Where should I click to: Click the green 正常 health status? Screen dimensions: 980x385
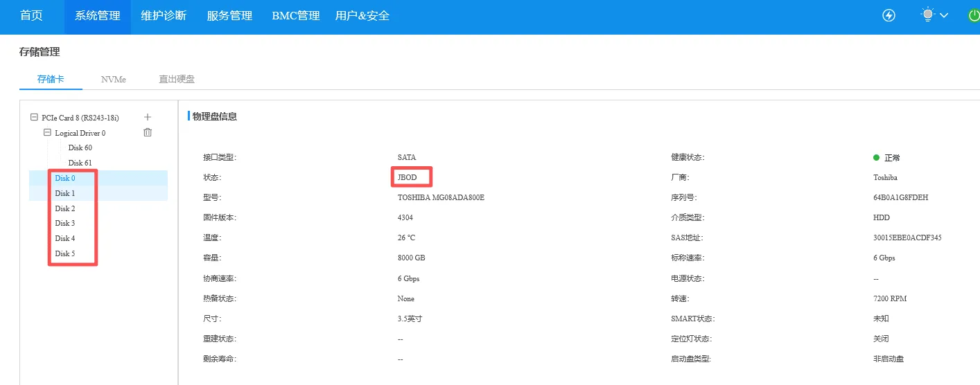(886, 158)
